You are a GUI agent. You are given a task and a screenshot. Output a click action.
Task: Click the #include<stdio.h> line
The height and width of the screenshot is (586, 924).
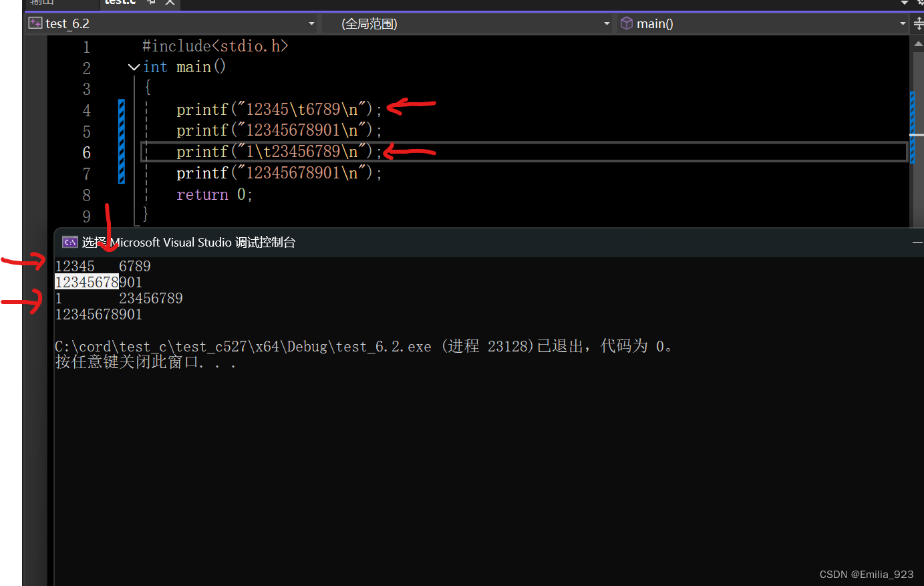pyautogui.click(x=215, y=46)
